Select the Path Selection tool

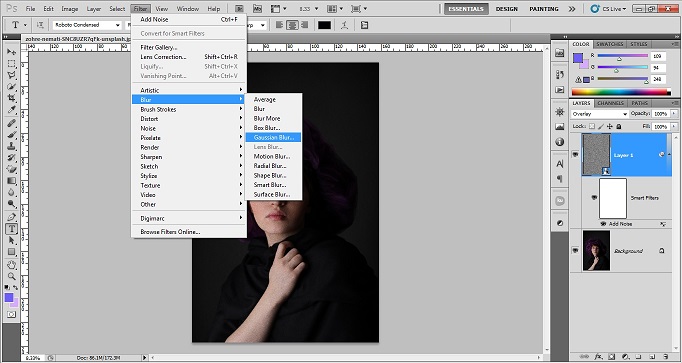[x=11, y=240]
